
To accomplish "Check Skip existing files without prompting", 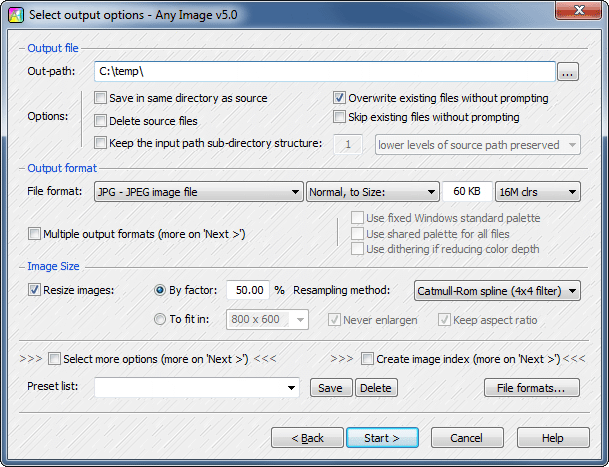I will (x=339, y=117).
